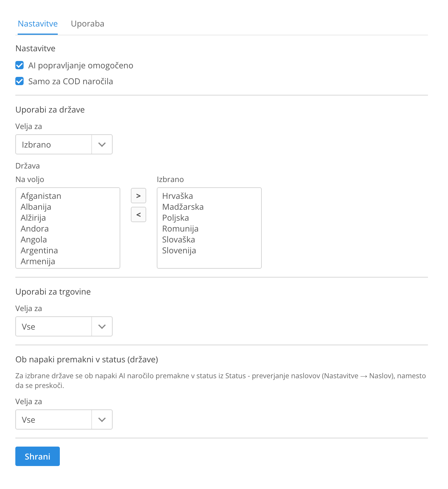Click the move-left arrow button
The height and width of the screenshot is (489, 448).
pyautogui.click(x=138, y=214)
